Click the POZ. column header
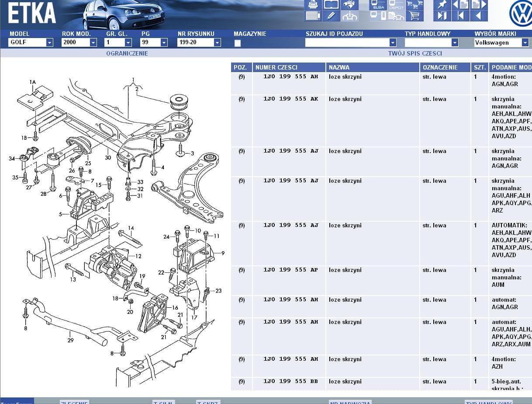The height and width of the screenshot is (404, 532). 241,67
